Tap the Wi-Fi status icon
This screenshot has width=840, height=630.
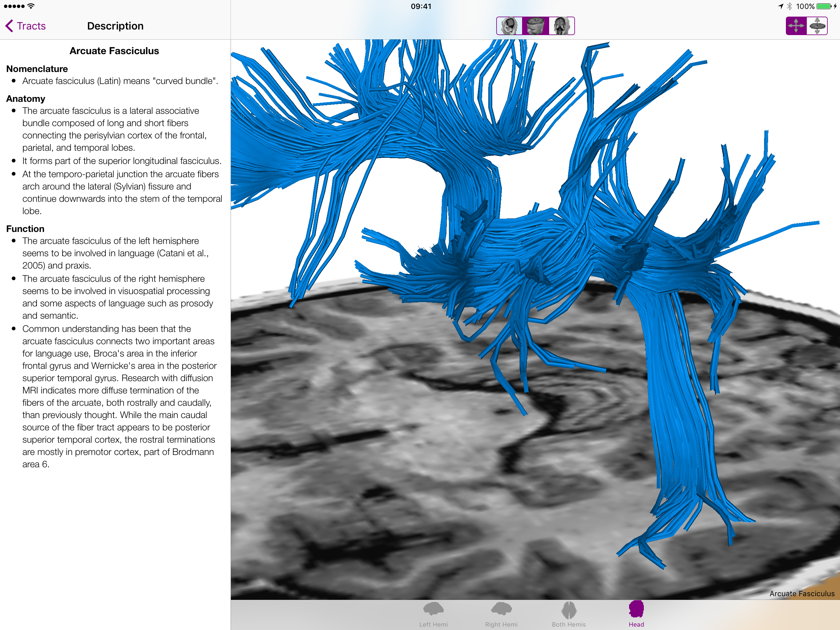pos(31,6)
